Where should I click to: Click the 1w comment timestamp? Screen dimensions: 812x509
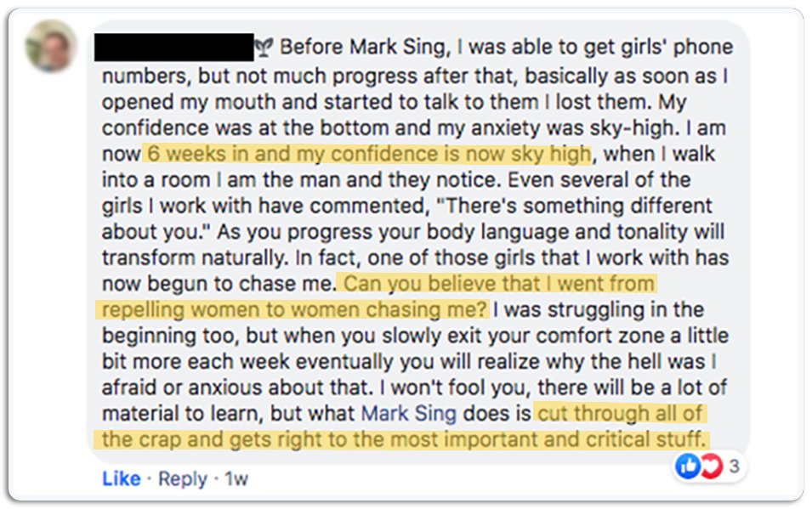click(236, 479)
